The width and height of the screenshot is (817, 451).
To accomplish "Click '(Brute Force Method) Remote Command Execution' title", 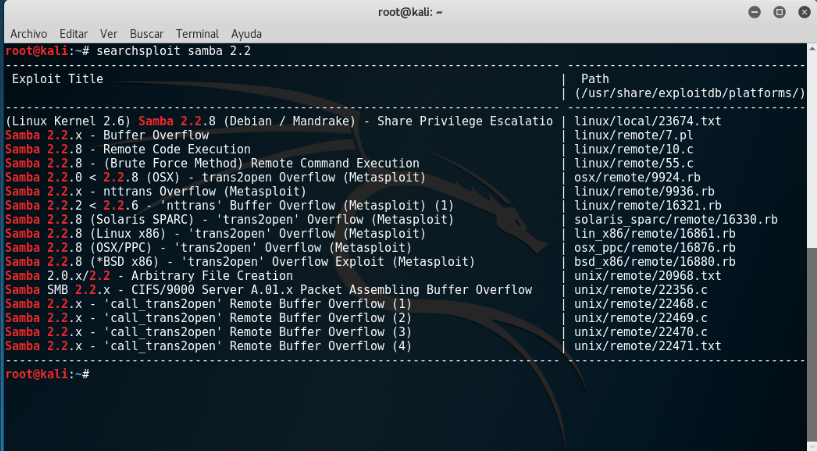I will click(x=261, y=164).
